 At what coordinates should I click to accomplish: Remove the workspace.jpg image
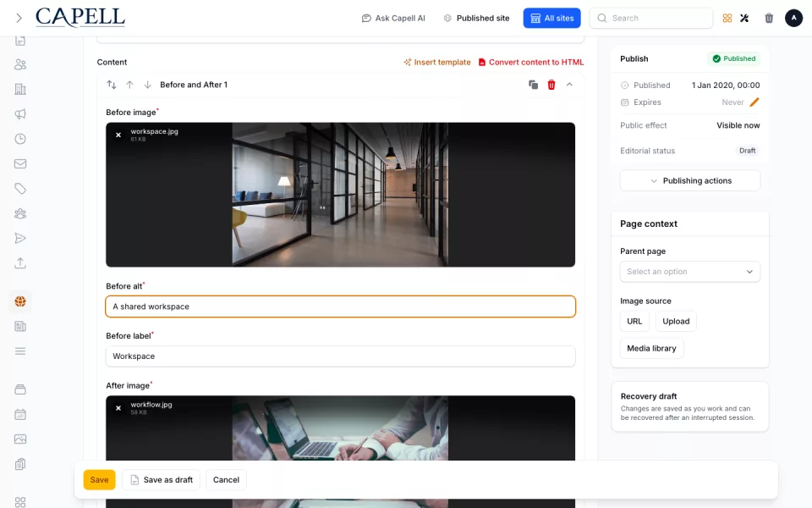coord(118,135)
